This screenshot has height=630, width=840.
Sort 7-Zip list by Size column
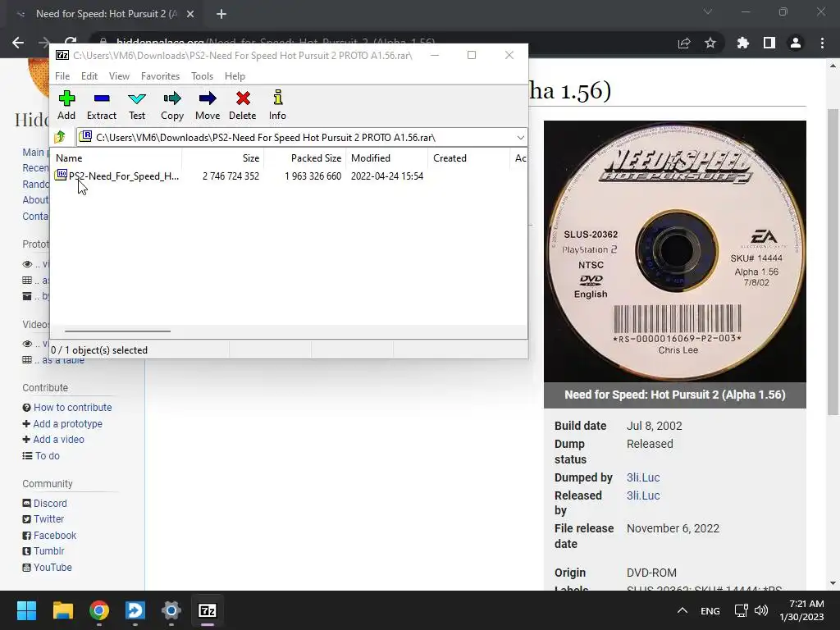point(223,158)
